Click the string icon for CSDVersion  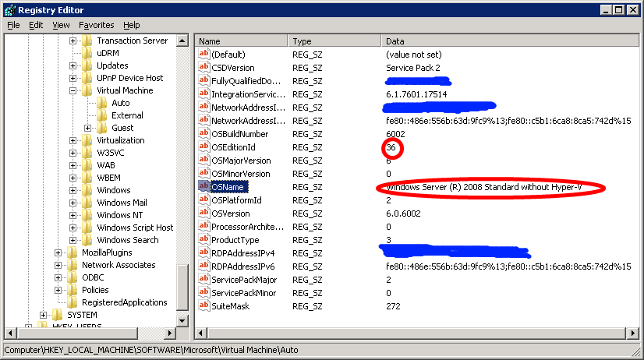click(203, 67)
